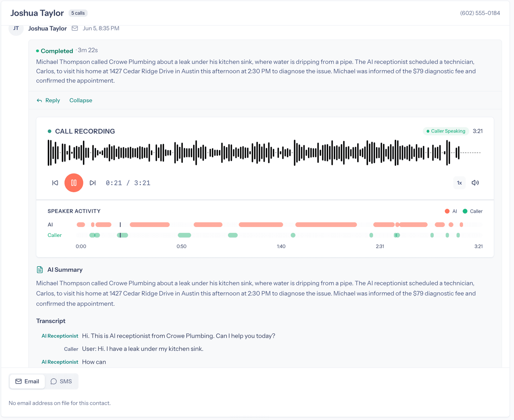Viewport: 514px width, 420px height.
Task: Click the SPEAKER ACTIVITY heading
Action: click(74, 211)
